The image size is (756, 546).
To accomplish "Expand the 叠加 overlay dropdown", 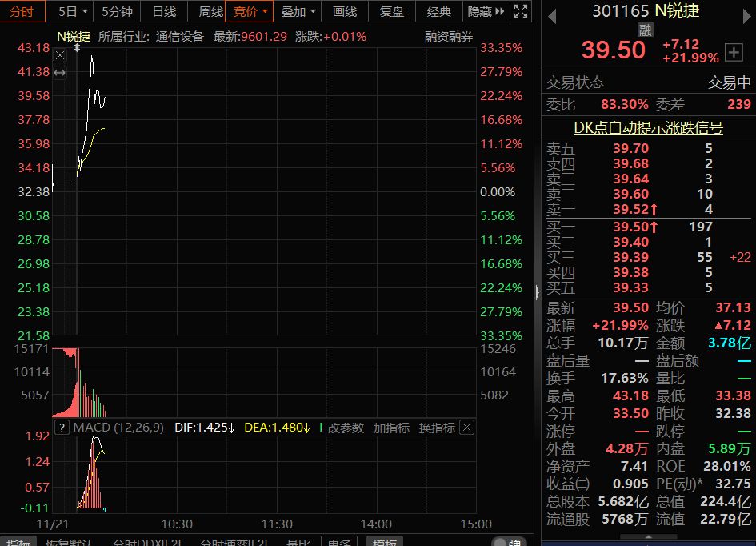I will coord(298,11).
